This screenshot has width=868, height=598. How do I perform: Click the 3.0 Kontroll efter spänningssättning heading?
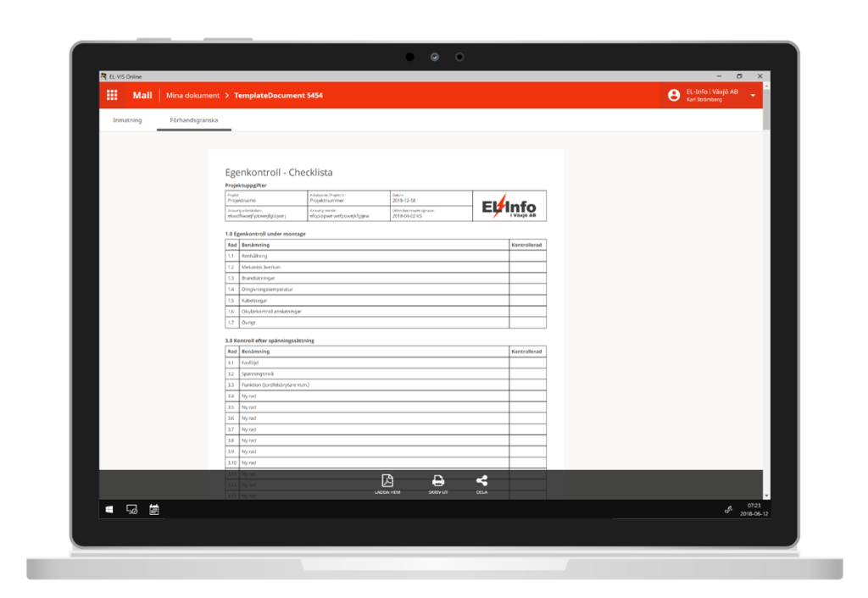270,341
